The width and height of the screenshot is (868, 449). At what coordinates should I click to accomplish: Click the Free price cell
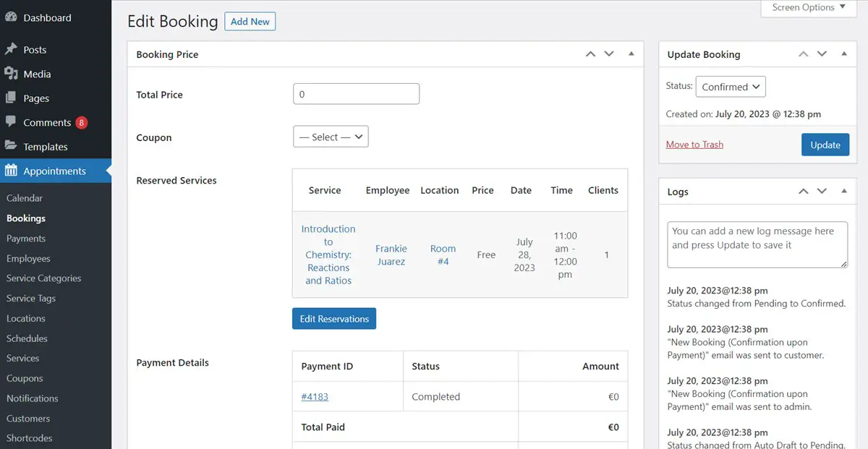pos(486,255)
